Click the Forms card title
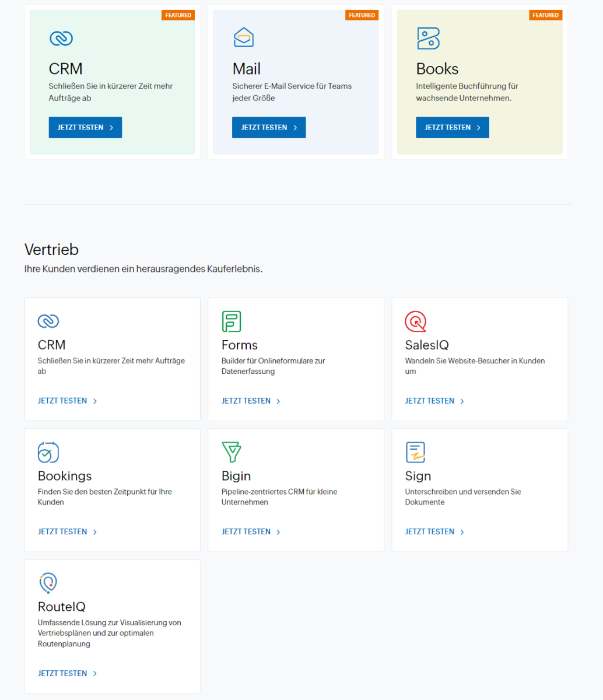The height and width of the screenshot is (700, 603). point(240,345)
